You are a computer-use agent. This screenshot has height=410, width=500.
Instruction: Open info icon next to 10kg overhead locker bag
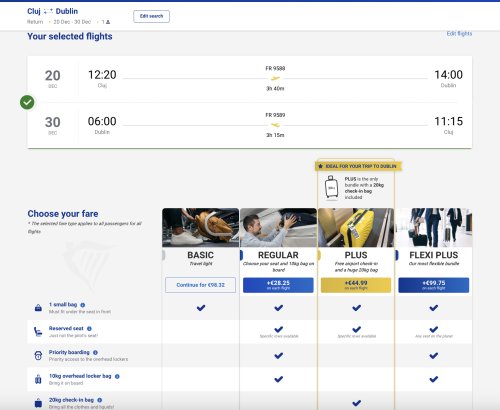(117, 376)
